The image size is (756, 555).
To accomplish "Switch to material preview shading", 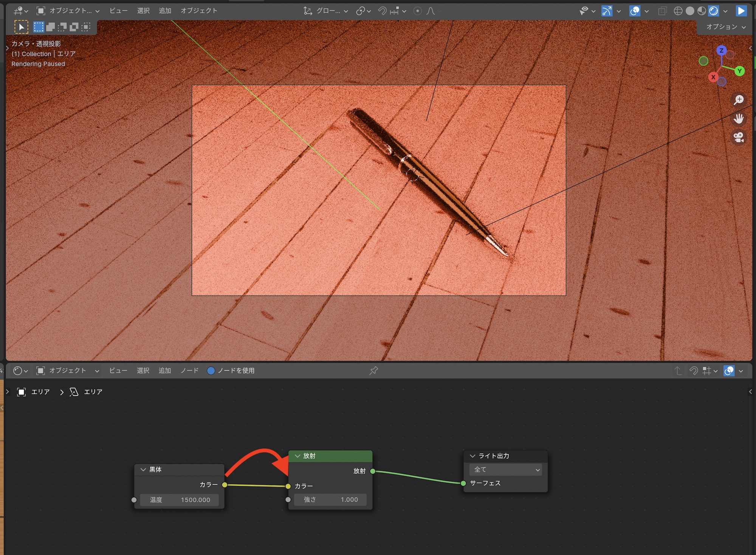I will (x=702, y=11).
